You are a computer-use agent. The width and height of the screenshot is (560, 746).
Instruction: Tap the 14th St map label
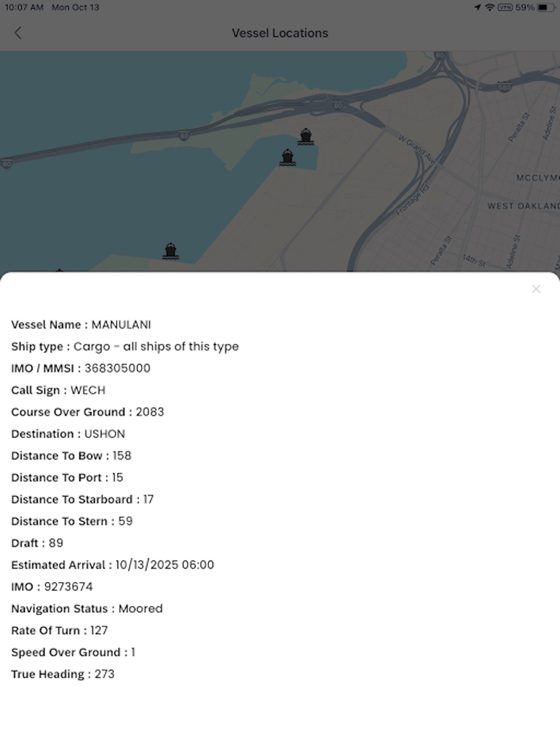[x=474, y=260]
